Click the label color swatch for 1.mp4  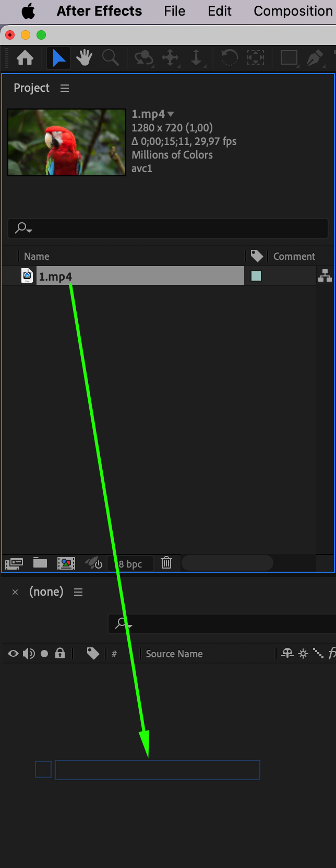click(x=256, y=276)
